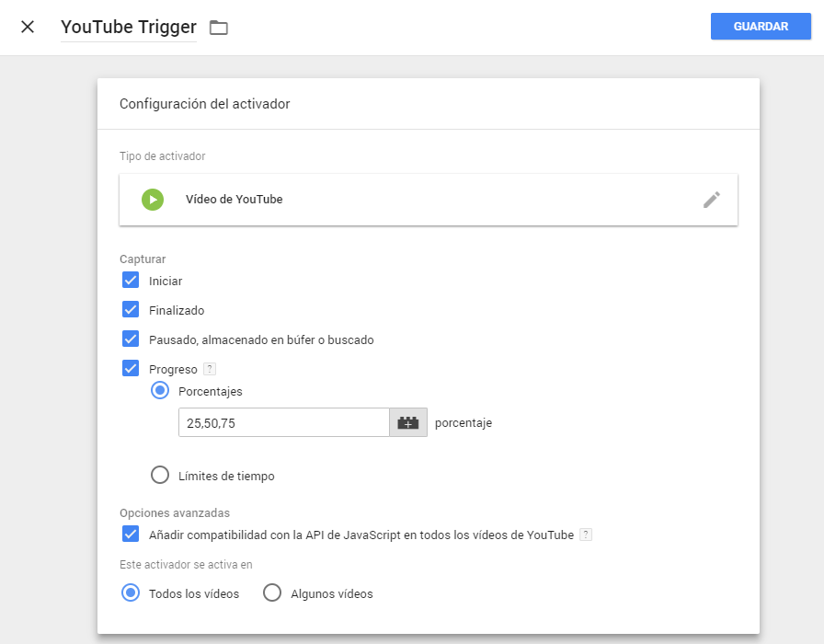
Task: Click the Este activador se activa en label
Action: [186, 565]
